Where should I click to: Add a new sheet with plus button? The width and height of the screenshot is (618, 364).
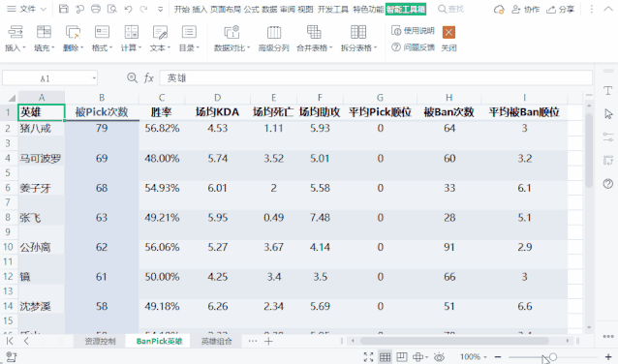(268, 341)
